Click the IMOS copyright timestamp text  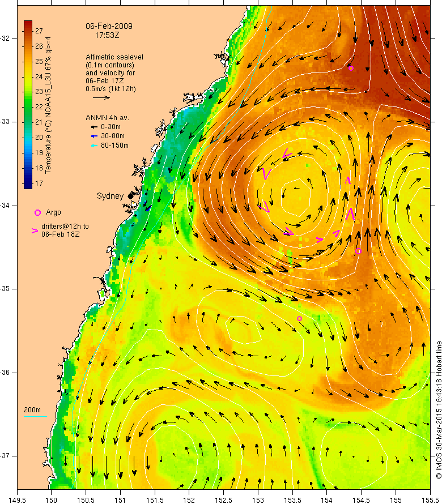click(439, 410)
